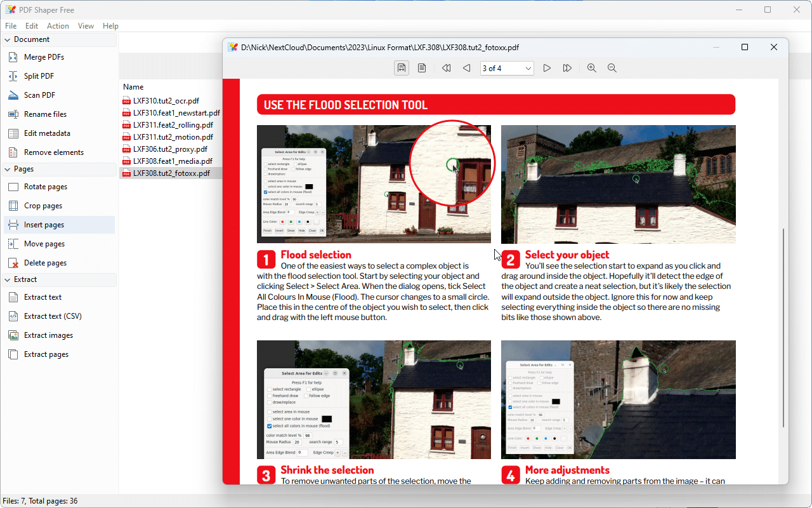Open the View menu
The height and width of the screenshot is (508, 812).
pyautogui.click(x=86, y=25)
